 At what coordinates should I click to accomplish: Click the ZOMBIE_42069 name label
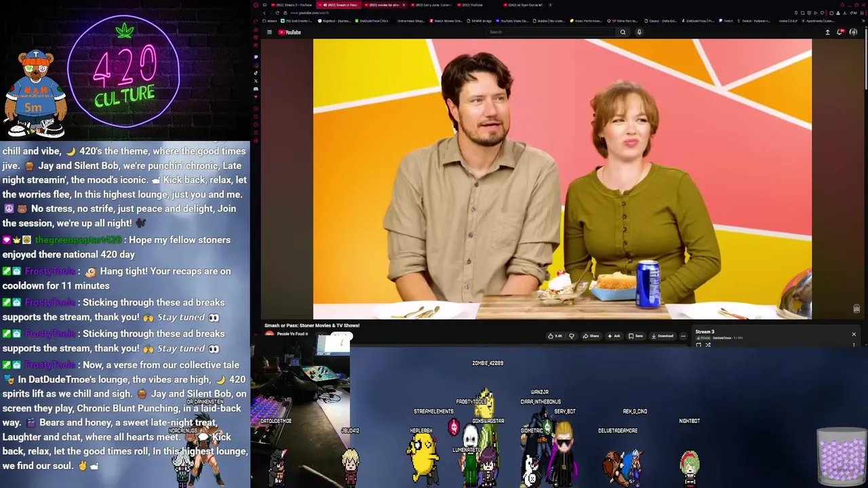488,363
